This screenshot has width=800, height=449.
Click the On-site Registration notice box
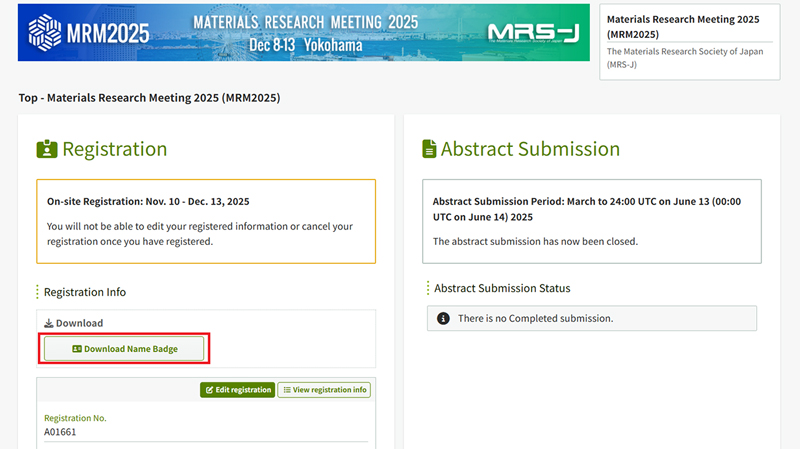(206, 221)
